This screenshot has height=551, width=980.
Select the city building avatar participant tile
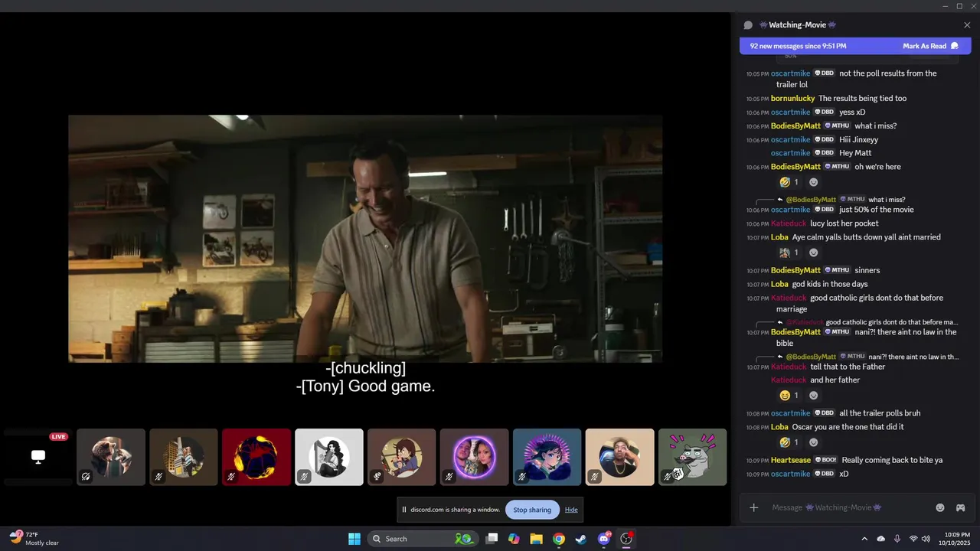[184, 457]
